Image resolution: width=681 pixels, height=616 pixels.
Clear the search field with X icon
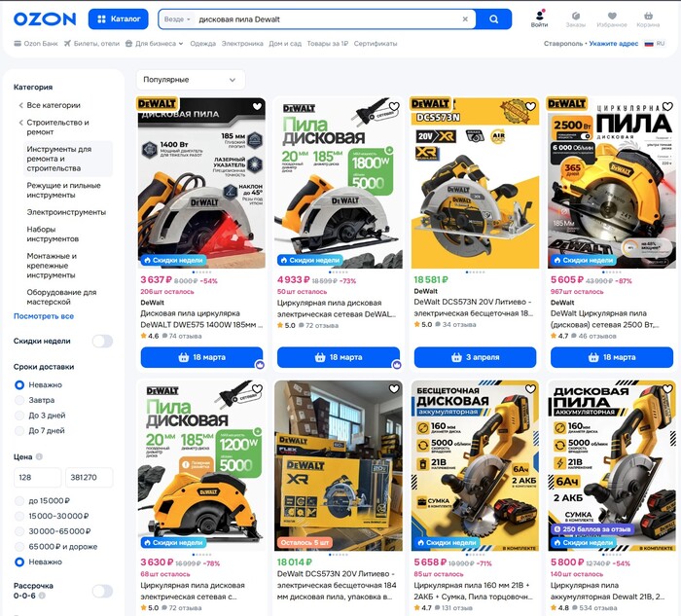(465, 19)
